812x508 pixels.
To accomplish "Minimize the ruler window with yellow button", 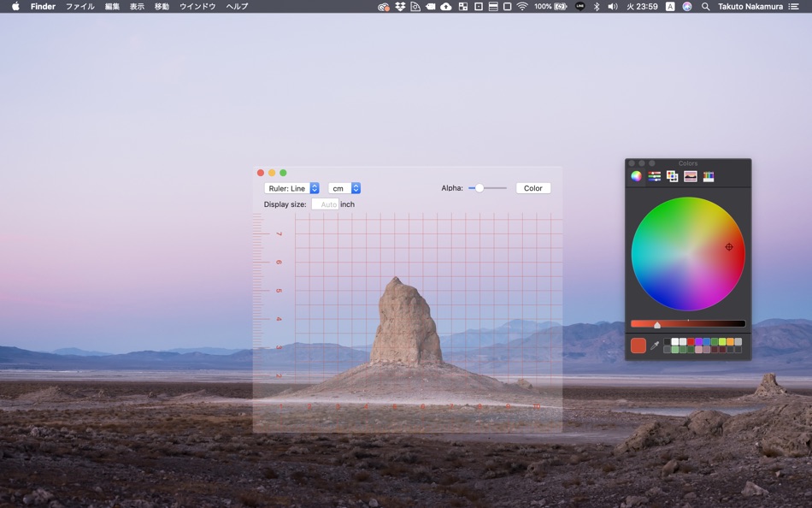I will 272,173.
